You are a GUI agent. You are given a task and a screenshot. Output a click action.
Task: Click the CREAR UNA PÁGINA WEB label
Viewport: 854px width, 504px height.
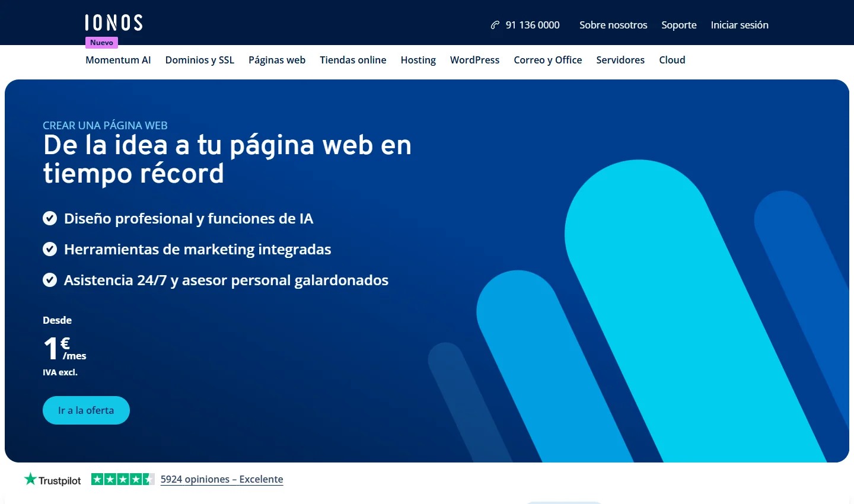click(105, 125)
